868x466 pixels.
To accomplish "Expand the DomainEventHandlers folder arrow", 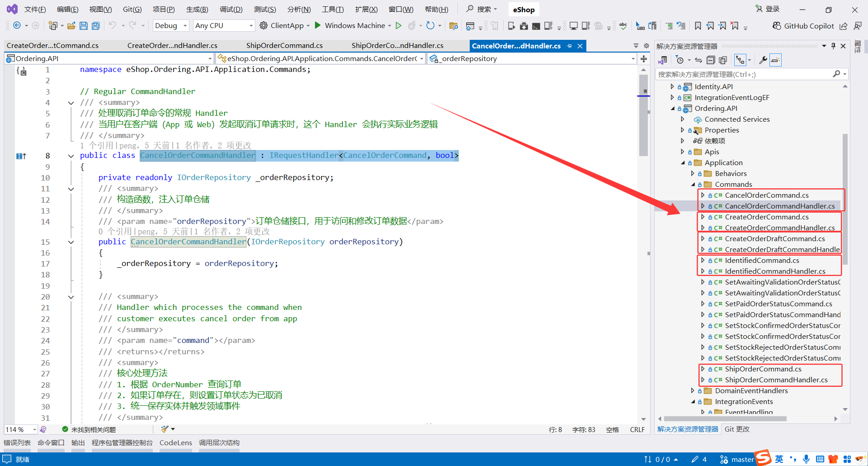I will (x=693, y=391).
